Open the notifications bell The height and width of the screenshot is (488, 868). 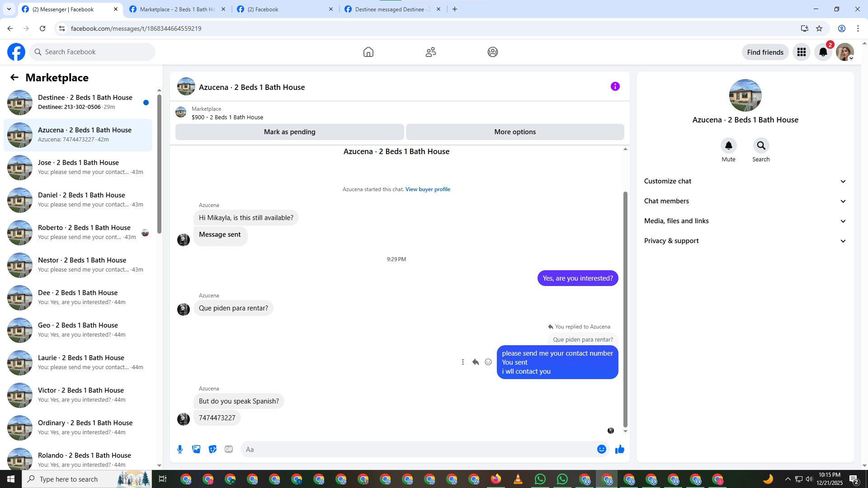(823, 52)
